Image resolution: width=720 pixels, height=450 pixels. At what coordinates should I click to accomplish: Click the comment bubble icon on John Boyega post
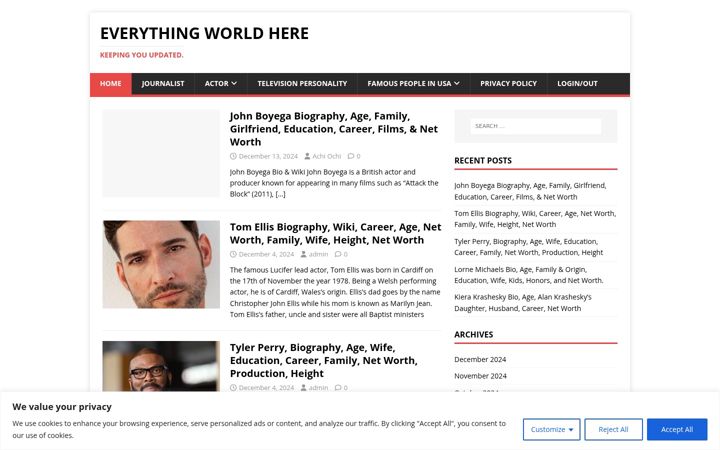tap(351, 156)
